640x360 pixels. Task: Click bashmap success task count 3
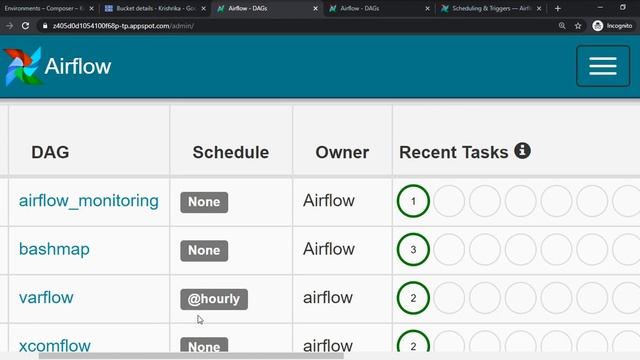(413, 249)
